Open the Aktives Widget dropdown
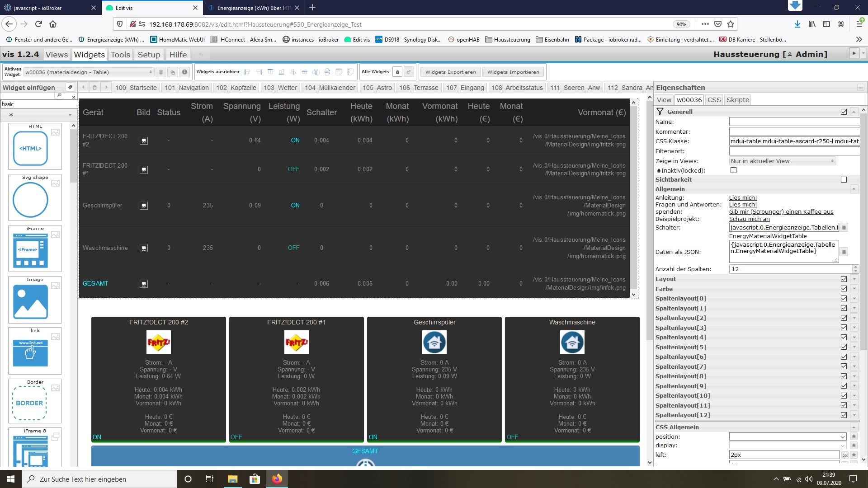Image resolution: width=868 pixels, height=488 pixels. coord(89,72)
